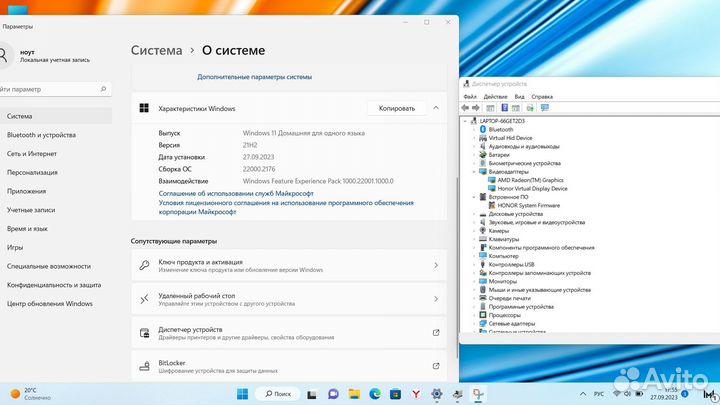
Task: Expand Мыши и иные указывающие устройства
Action: coord(474,290)
